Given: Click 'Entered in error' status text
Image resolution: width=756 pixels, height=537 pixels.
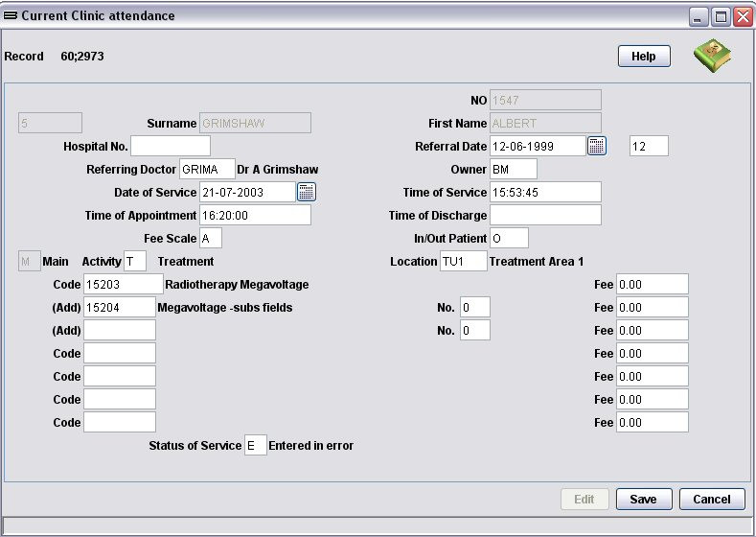Looking at the screenshot, I should click(x=311, y=445).
